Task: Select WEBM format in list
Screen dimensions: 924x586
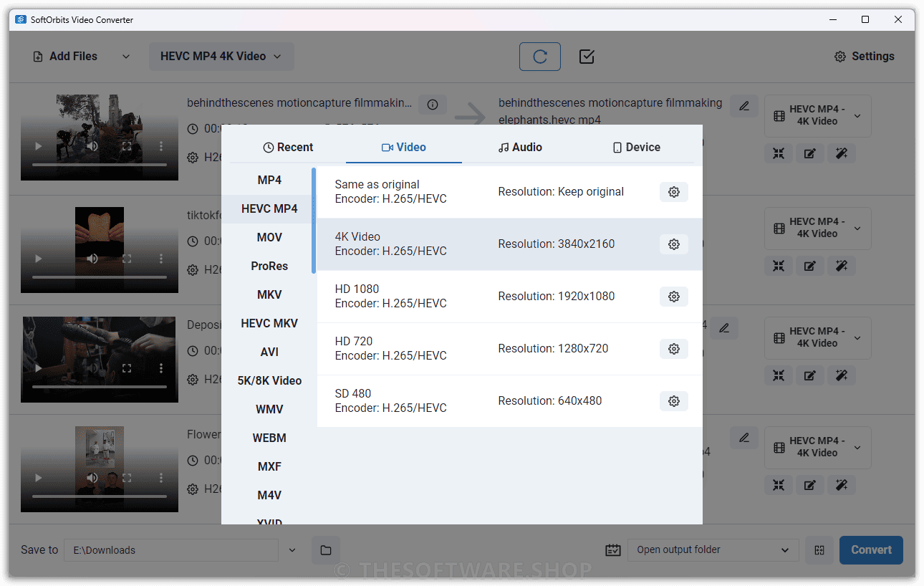Action: (269, 438)
